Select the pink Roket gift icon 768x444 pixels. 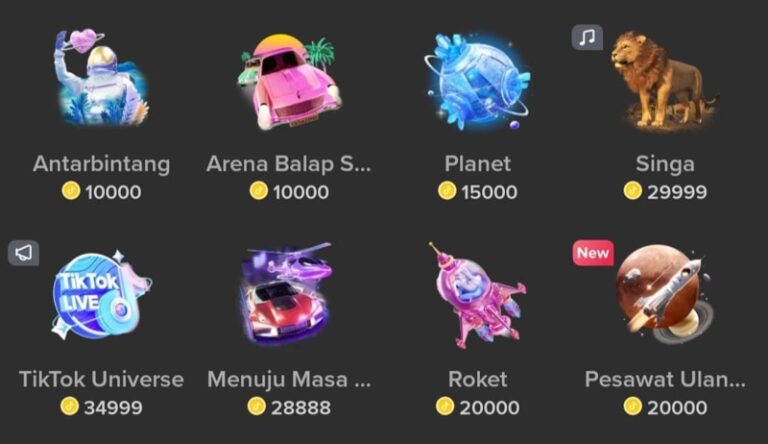click(477, 296)
